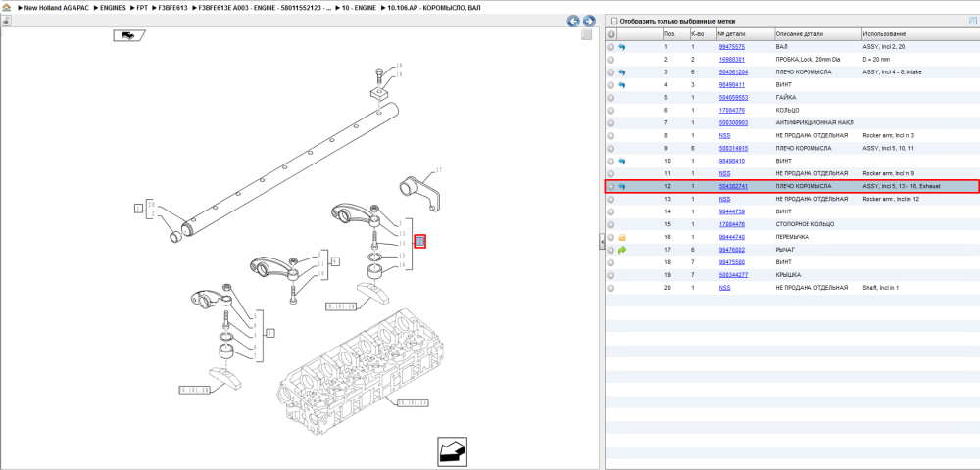
Task: Enable the Отобразить только выбранные метки checkbox
Action: 613,21
